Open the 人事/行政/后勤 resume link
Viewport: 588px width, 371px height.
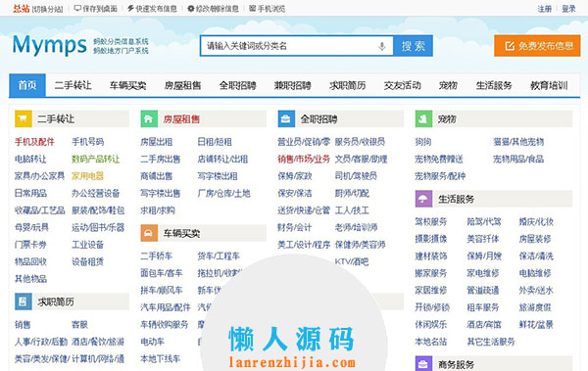(41, 342)
